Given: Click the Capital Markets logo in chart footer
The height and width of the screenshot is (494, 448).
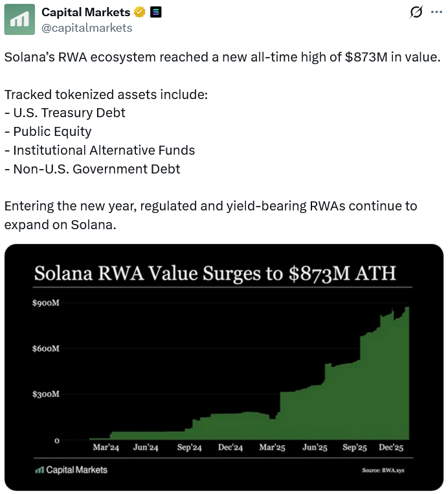Looking at the screenshot, I should [x=71, y=469].
